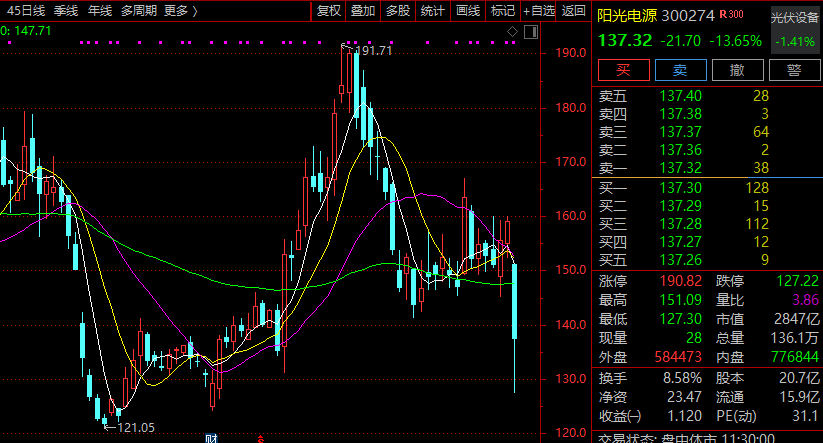823x443 pixels.
Task: Click the red 买 buy button
Action: pos(624,70)
